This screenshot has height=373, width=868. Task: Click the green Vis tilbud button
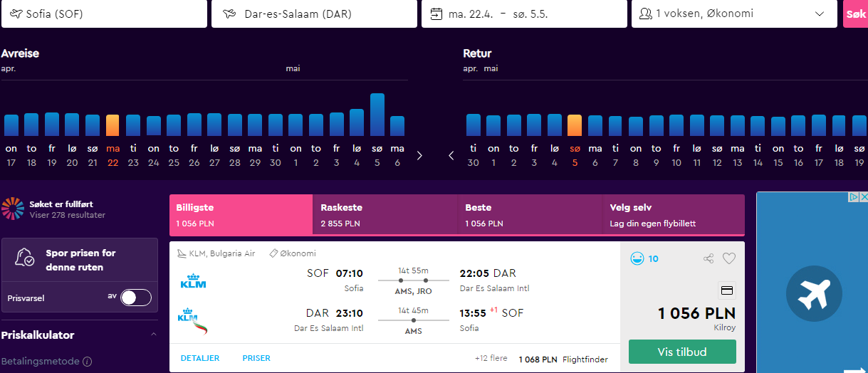(x=682, y=352)
